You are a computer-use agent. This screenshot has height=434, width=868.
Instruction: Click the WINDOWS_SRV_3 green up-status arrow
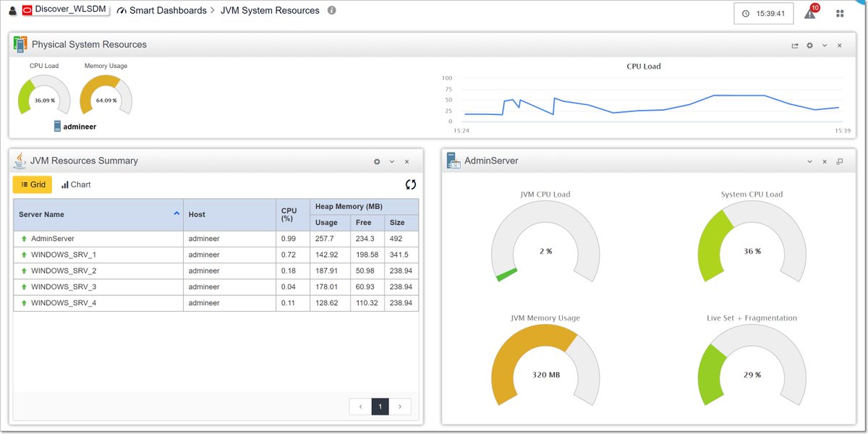tap(24, 287)
